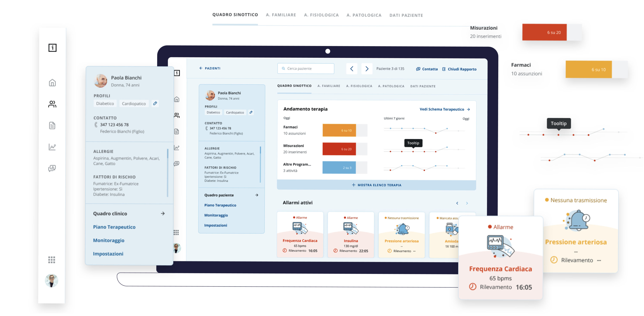644x316 pixels.
Task: Switch to A. Familiare tab in laptop screen
Action: coord(329,86)
